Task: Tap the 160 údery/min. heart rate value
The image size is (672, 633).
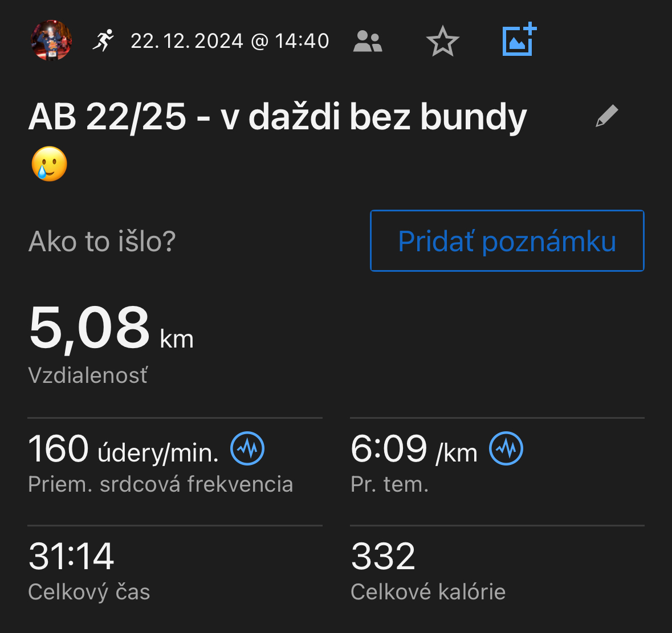Action: coord(123,450)
